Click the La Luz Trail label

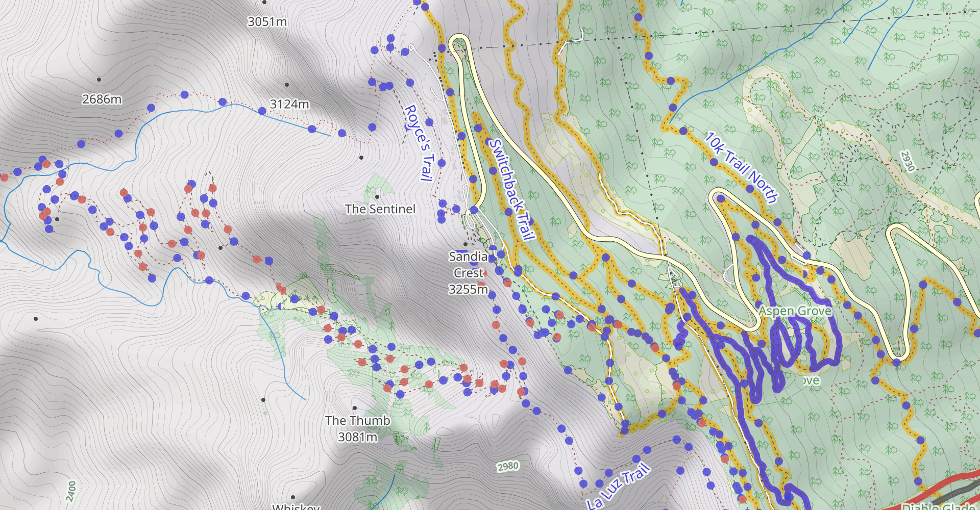tap(619, 486)
